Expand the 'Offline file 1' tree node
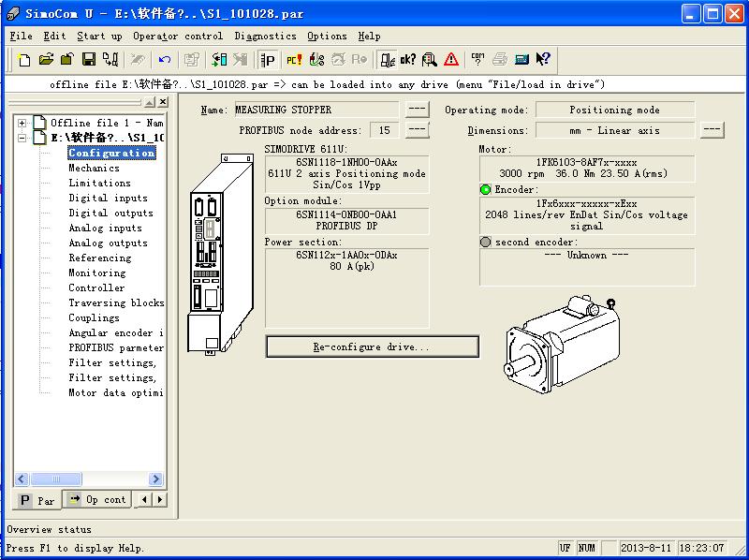 22,123
